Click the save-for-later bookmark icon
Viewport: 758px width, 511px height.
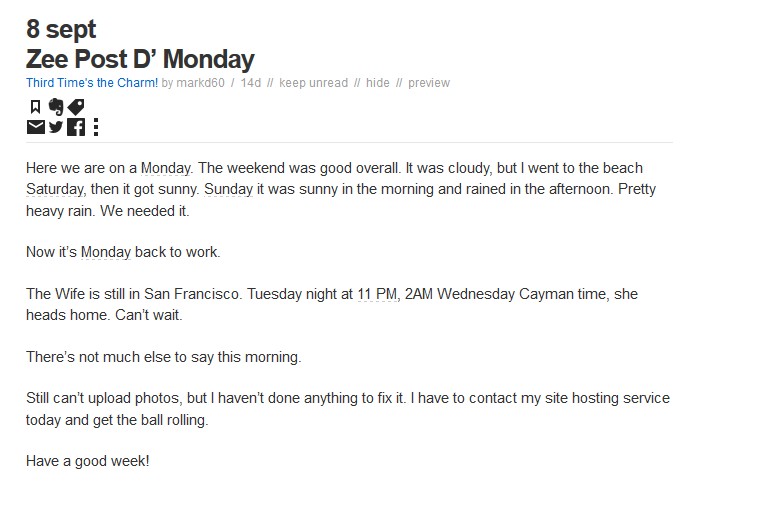pos(35,107)
